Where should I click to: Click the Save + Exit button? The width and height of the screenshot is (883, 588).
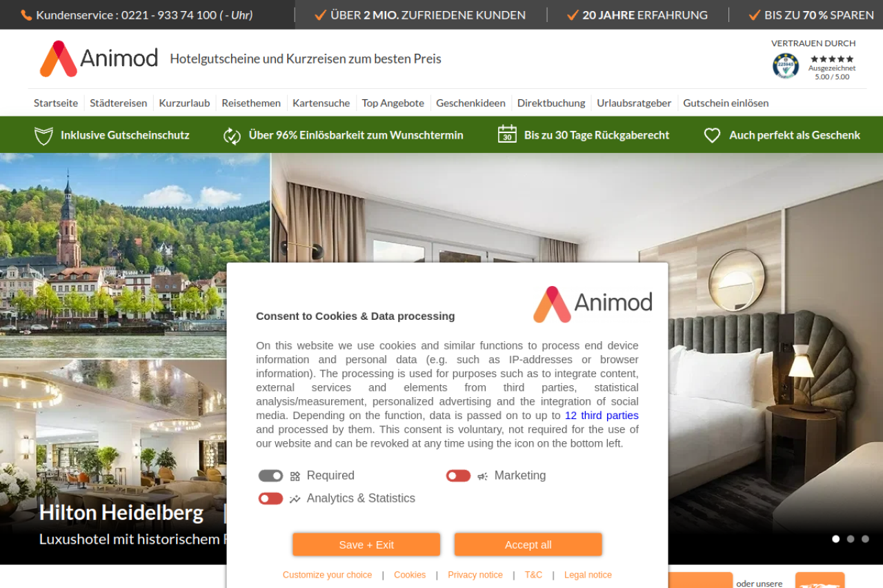pos(366,545)
